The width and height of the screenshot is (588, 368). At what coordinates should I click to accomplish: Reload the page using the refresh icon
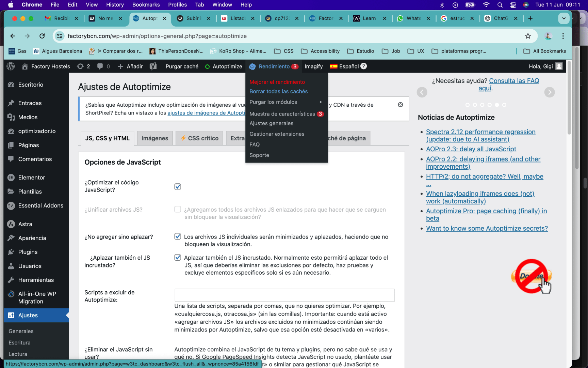pos(42,36)
